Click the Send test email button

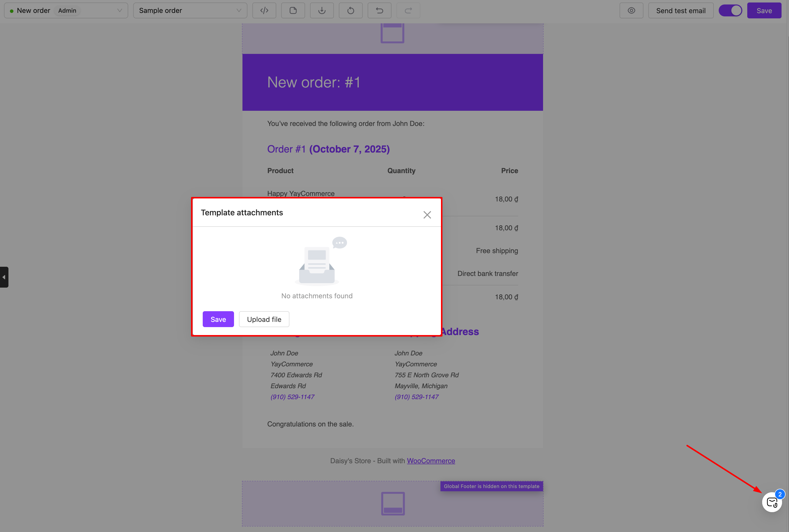pos(681,10)
